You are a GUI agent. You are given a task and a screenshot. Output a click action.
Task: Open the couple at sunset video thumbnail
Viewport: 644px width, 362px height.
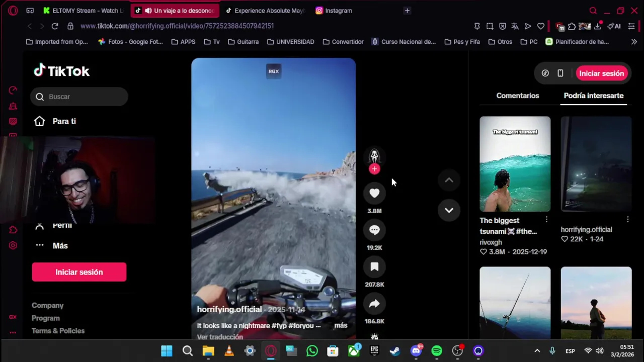(596, 303)
